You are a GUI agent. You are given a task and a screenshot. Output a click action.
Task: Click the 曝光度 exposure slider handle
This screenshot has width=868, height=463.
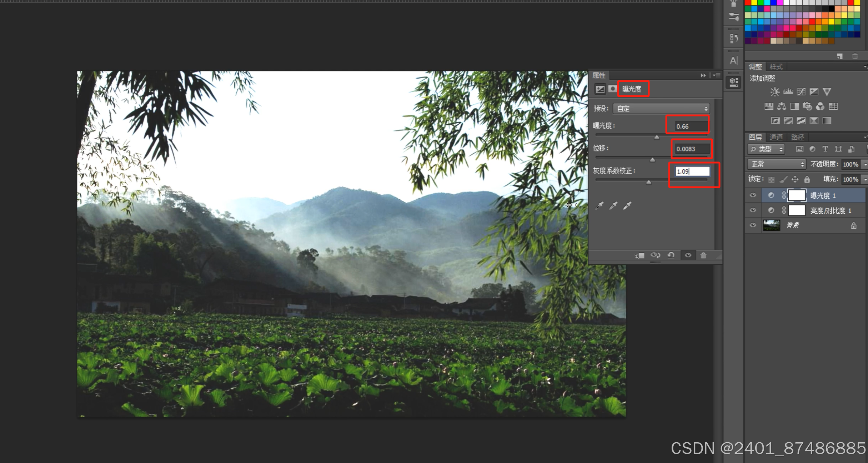tap(657, 137)
